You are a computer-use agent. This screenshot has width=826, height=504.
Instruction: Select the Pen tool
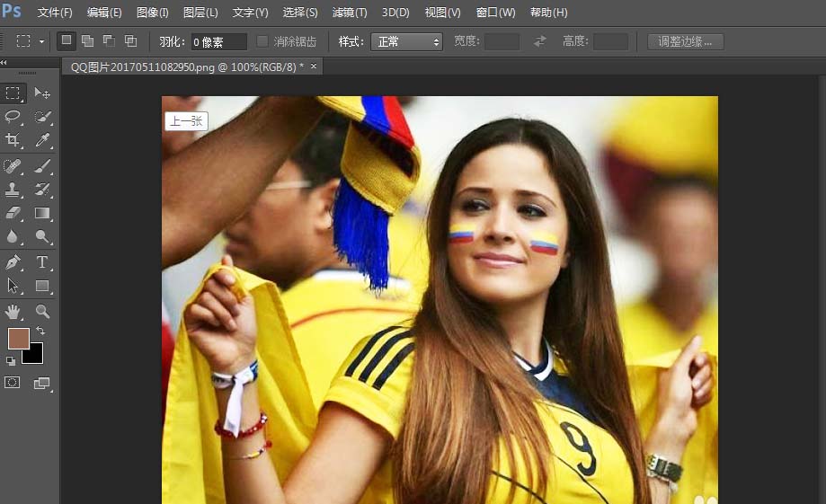pyautogui.click(x=13, y=262)
